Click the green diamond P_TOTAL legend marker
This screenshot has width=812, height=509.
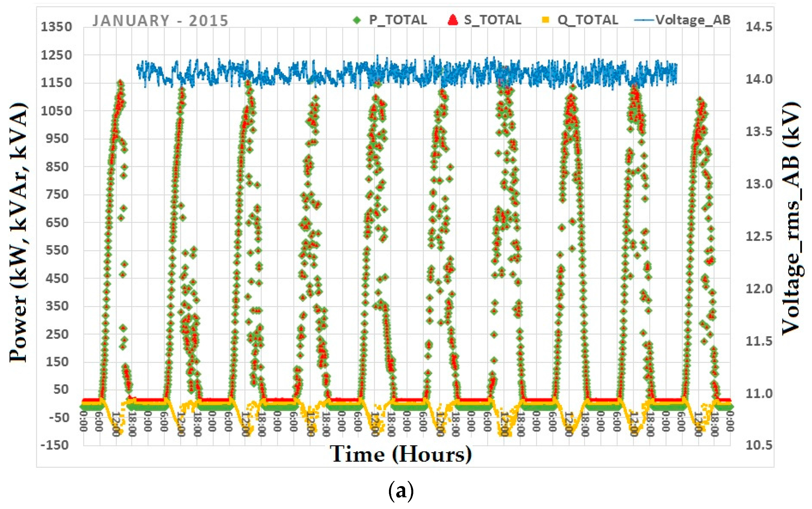[x=357, y=20]
